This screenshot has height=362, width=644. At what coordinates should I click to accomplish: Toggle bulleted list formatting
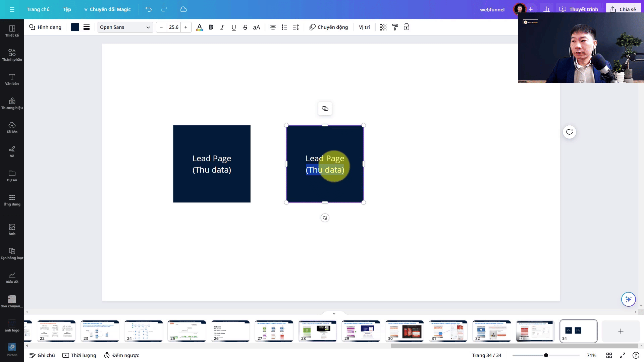coord(284,27)
